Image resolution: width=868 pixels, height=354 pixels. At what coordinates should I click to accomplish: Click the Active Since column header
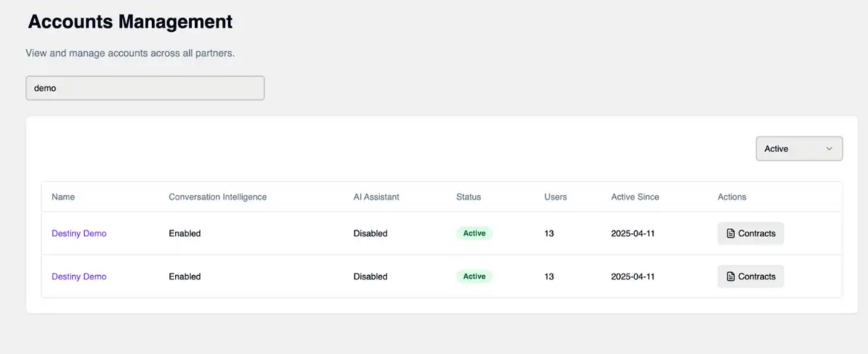coord(635,197)
